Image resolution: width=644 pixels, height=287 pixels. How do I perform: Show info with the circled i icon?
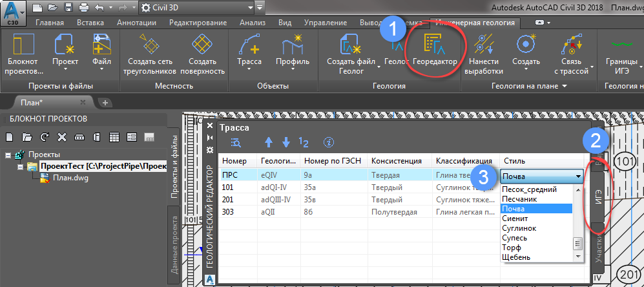coord(328,142)
